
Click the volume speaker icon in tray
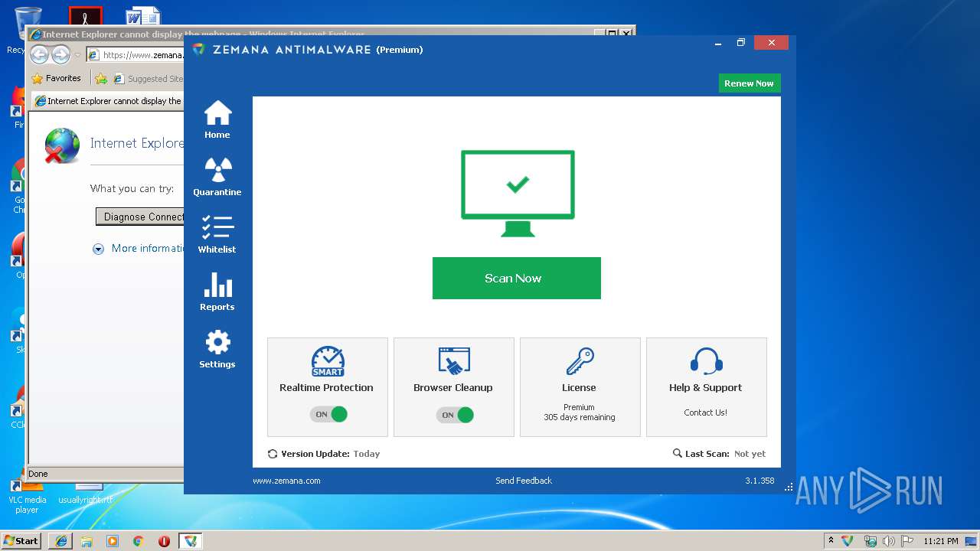point(889,541)
